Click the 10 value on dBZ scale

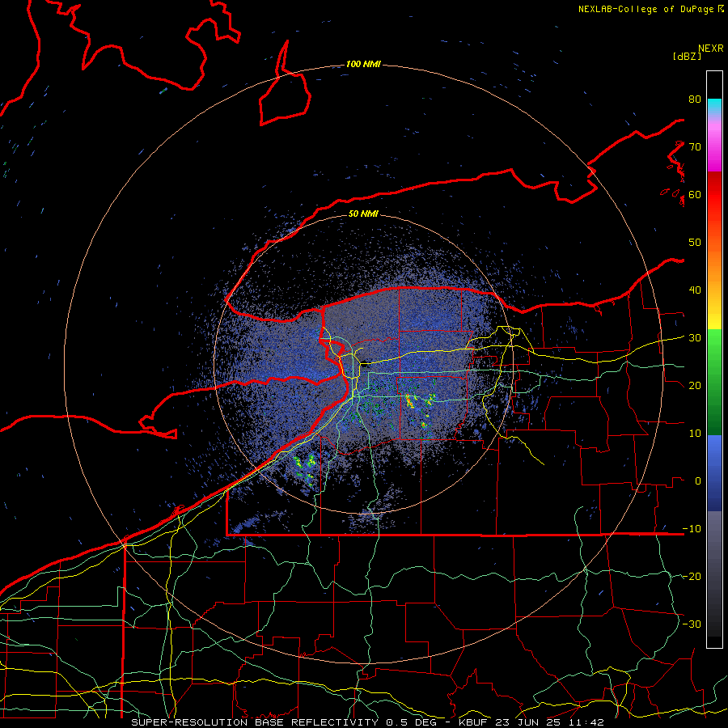pyautogui.click(x=695, y=434)
